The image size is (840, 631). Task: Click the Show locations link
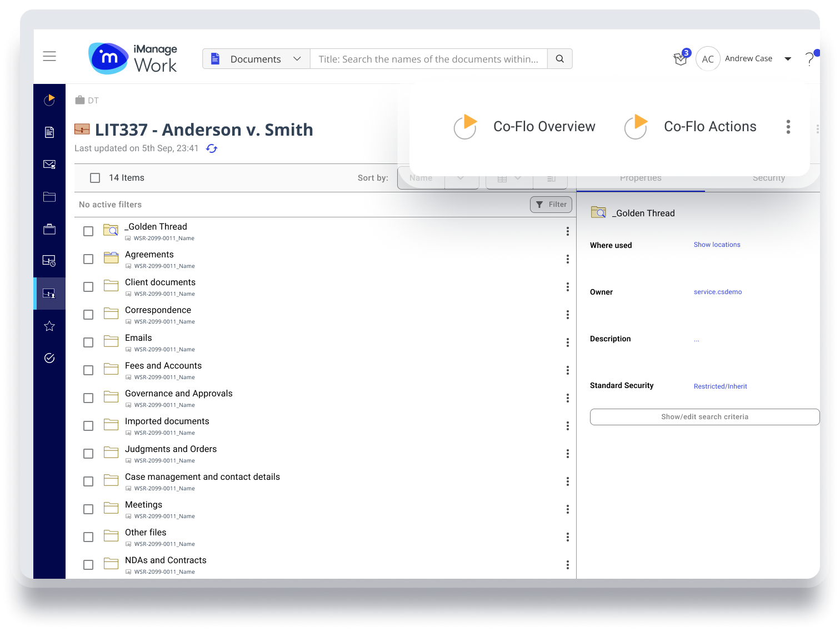click(x=717, y=245)
